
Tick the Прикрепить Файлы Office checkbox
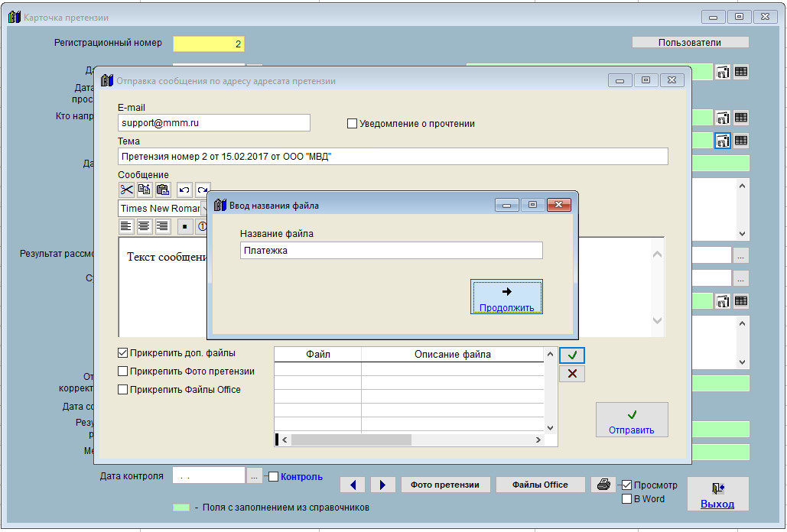[123, 390]
